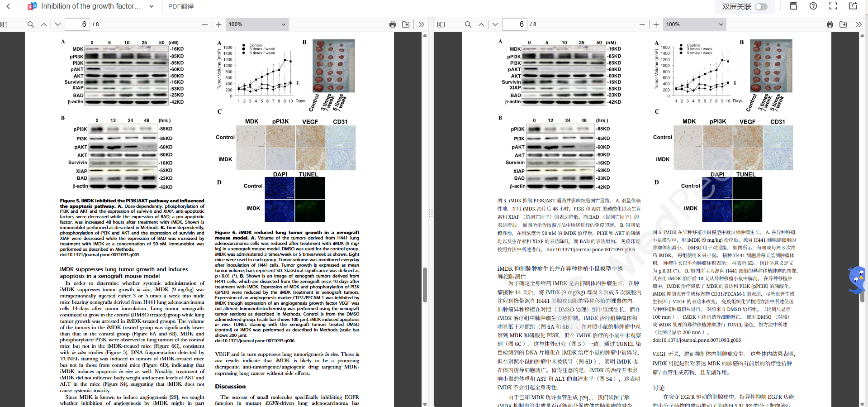Toggle the sidebar in the left PDF pane

[x=4, y=24]
